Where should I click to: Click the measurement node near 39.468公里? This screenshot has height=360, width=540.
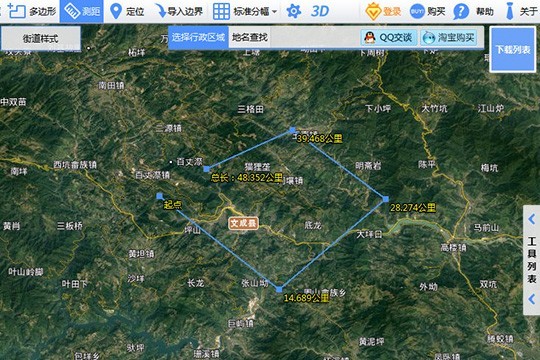[292, 130]
